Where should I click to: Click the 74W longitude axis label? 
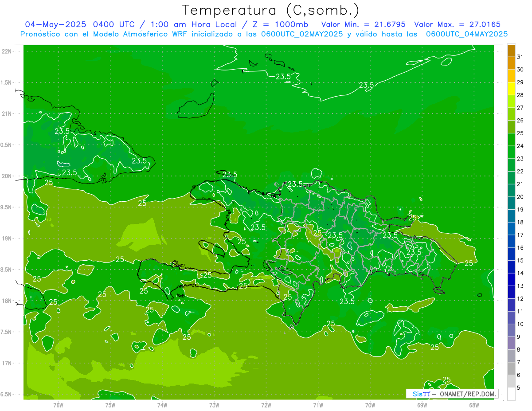162,405
